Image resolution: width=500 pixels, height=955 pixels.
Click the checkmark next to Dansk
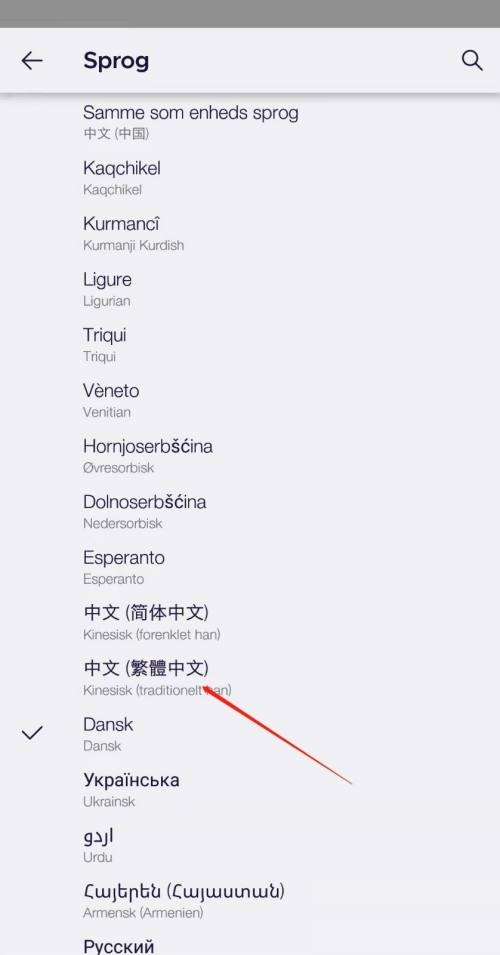(x=32, y=733)
